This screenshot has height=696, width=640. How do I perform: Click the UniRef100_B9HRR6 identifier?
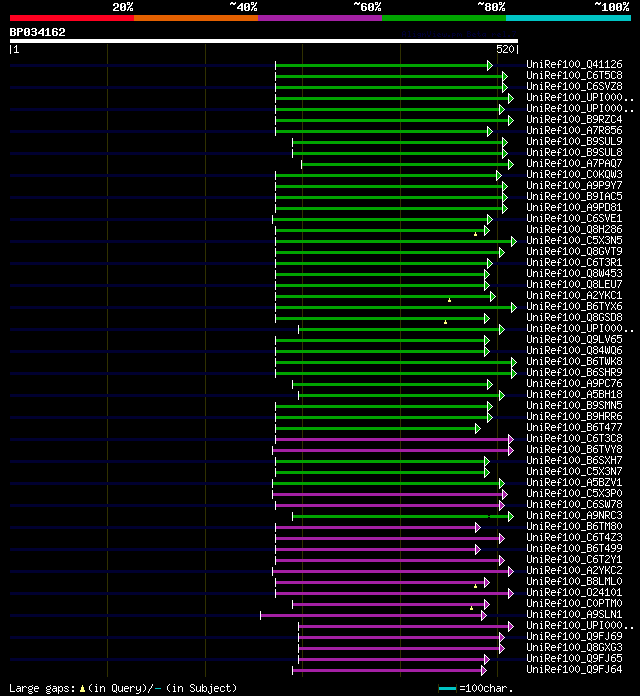(x=574, y=416)
